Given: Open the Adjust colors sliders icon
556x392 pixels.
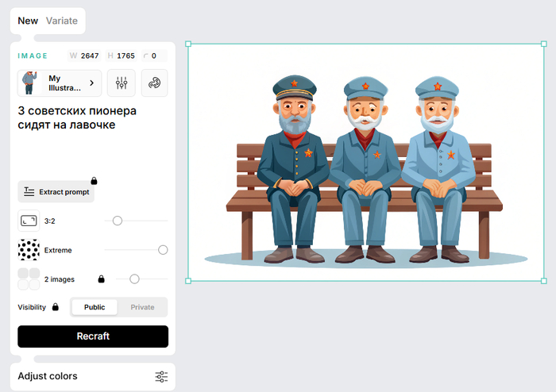Looking at the screenshot, I should pyautogui.click(x=161, y=376).
